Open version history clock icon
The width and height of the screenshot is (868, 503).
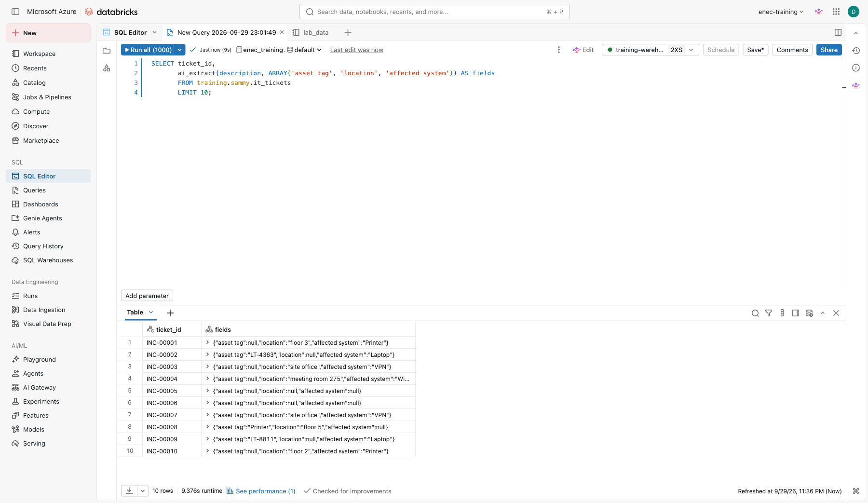click(x=856, y=50)
